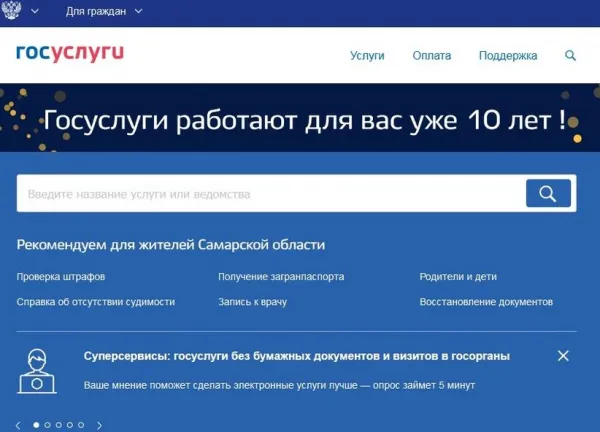The image size is (600, 432).
Task: Open the Оплата menu item
Action: coord(432,56)
